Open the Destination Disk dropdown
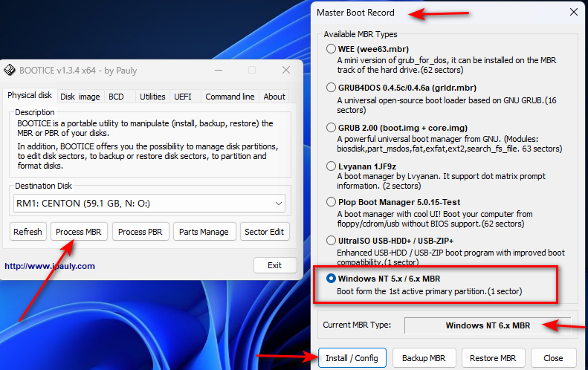588x370 pixels. (x=149, y=203)
